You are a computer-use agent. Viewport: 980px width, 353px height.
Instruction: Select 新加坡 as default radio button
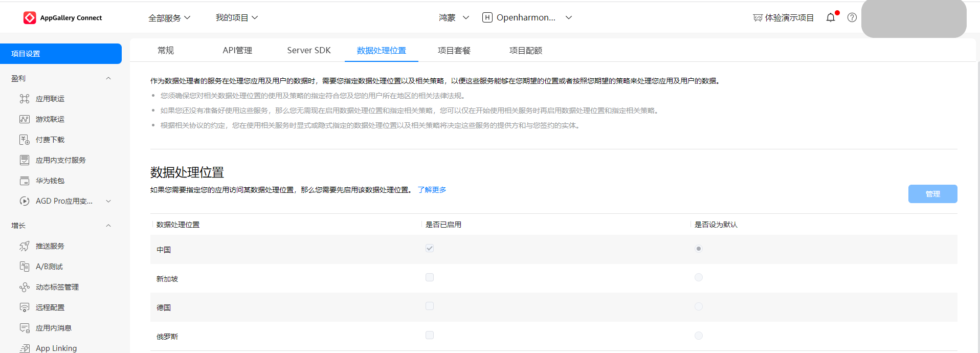(x=699, y=277)
